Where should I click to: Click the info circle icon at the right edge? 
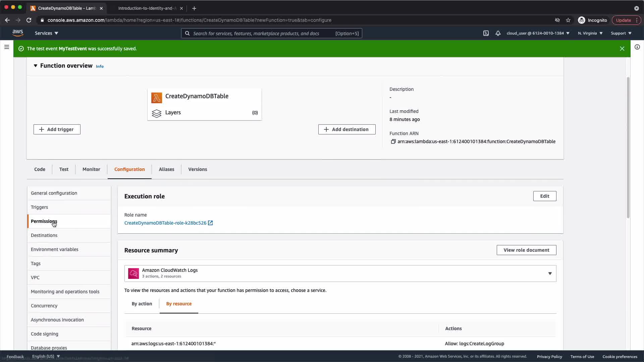(637, 47)
